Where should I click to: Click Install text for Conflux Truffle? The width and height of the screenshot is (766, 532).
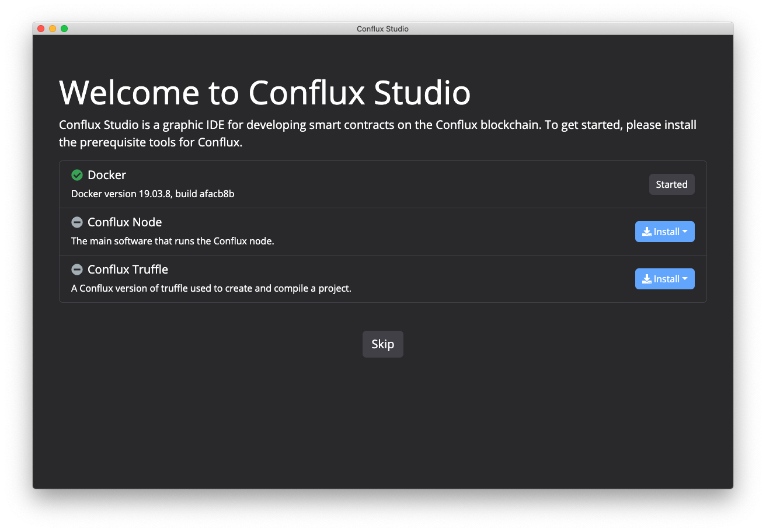[666, 279]
